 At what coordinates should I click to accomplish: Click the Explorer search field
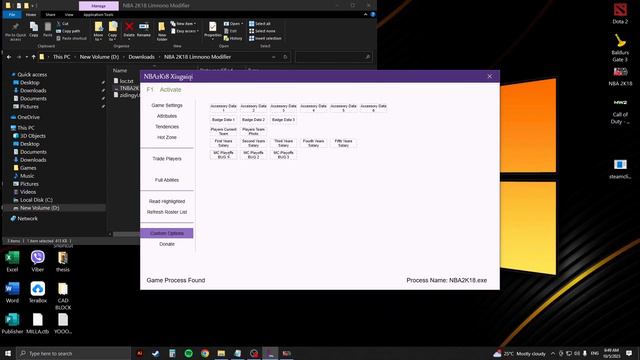coord(333,57)
